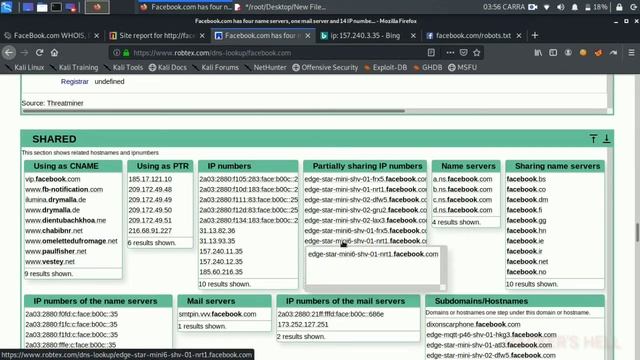Image resolution: width=640 pixels, height=360 pixels.
Task: Open a.ns.facebook.com name server
Action: click(462, 179)
